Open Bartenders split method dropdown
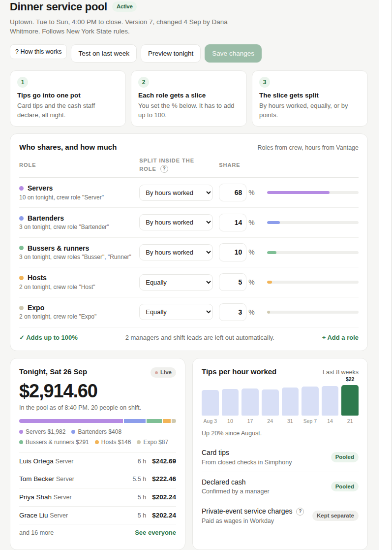 176,223
